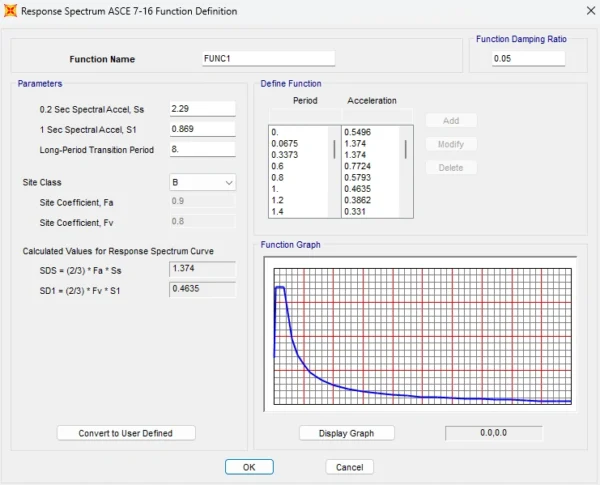The image size is (600, 485).
Task: Click the Delete button
Action: tap(451, 168)
